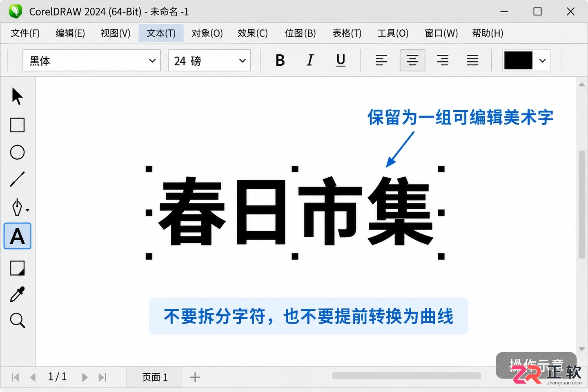Image resolution: width=588 pixels, height=392 pixels.
Task: Activate the Text tool (A)
Action: (x=17, y=236)
